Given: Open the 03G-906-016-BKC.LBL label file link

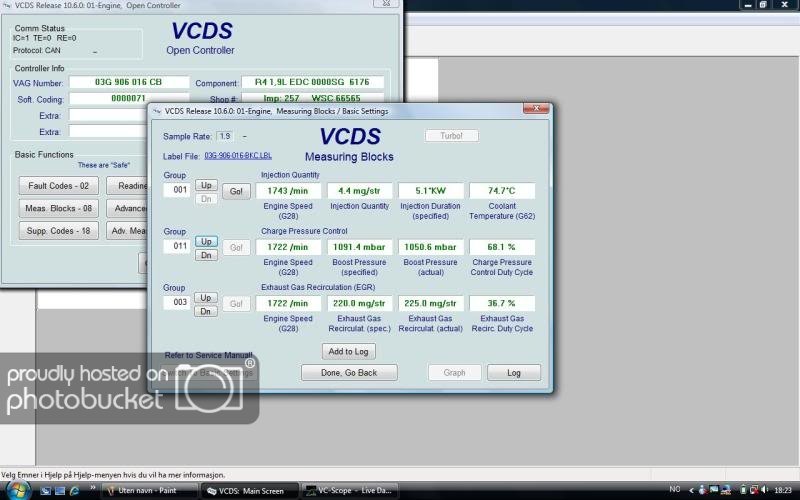Looking at the screenshot, I should (x=238, y=156).
